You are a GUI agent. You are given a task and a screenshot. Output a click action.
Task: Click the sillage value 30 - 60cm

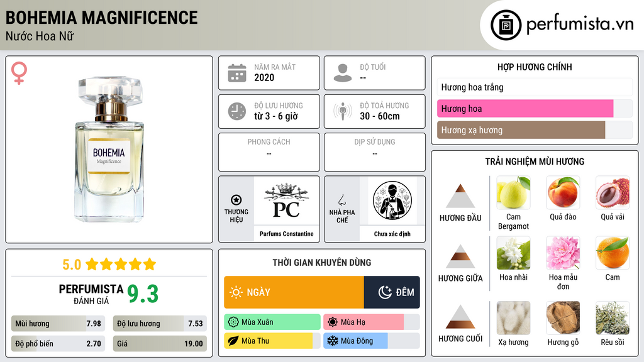point(379,116)
